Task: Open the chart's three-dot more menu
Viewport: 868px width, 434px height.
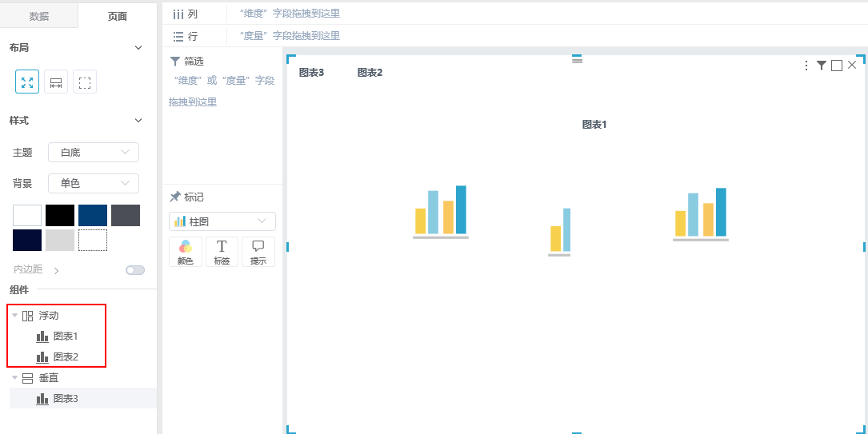Action: (x=806, y=66)
